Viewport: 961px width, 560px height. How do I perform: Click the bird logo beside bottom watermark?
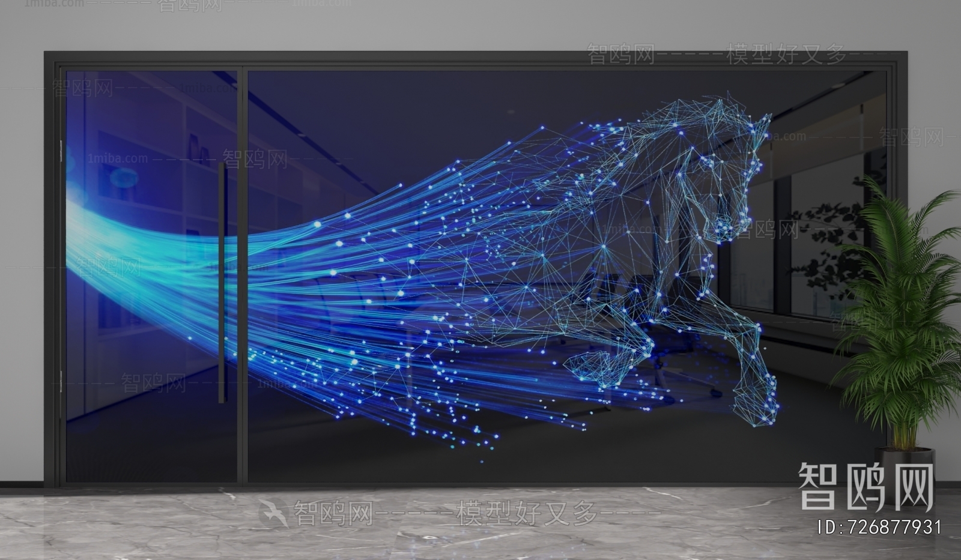[x=273, y=514]
